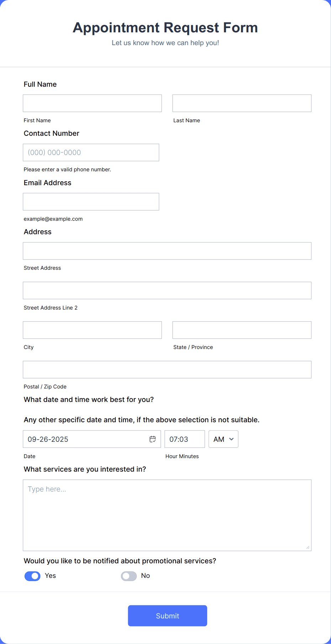The height and width of the screenshot is (644, 331).
Task: Click the Street Address Line 2 field
Action: tap(167, 290)
